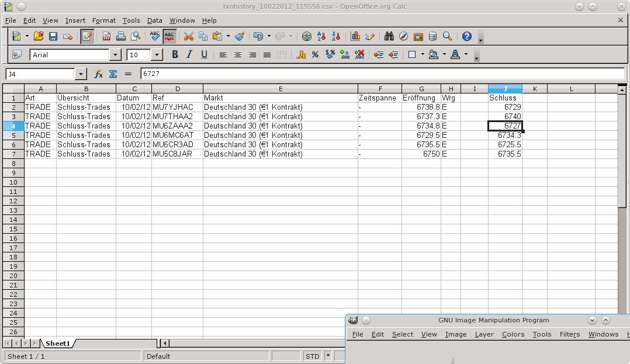Apply Currency number format
The height and width of the screenshot is (364, 630).
tap(301, 55)
